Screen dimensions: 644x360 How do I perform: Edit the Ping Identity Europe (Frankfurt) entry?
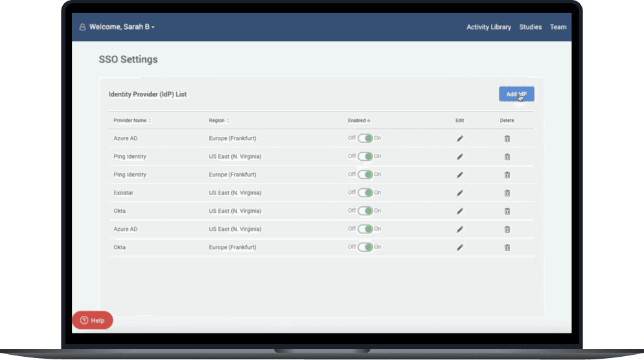(460, 174)
